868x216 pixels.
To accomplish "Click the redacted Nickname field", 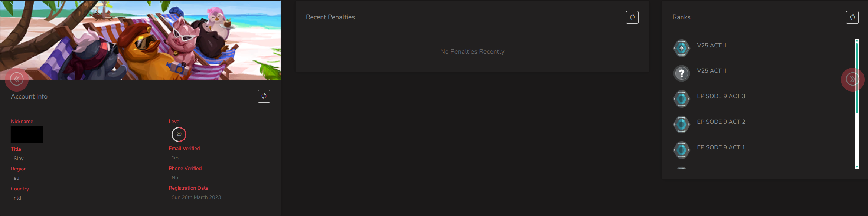I will click(27, 134).
